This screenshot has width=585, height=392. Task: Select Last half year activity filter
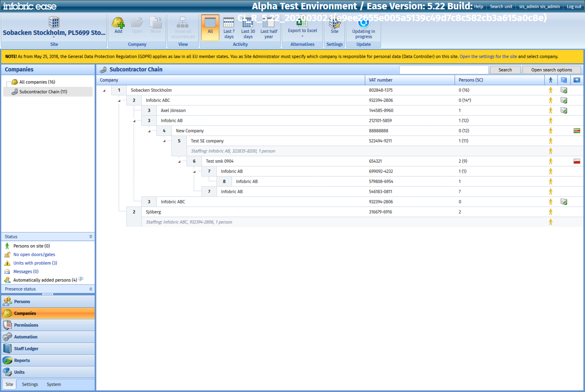[269, 28]
